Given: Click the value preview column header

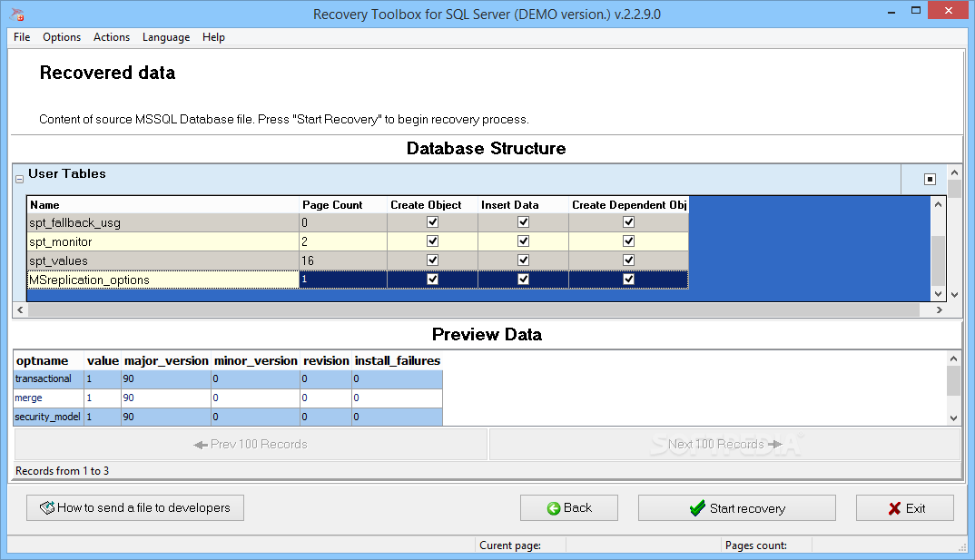Looking at the screenshot, I should coord(103,360).
